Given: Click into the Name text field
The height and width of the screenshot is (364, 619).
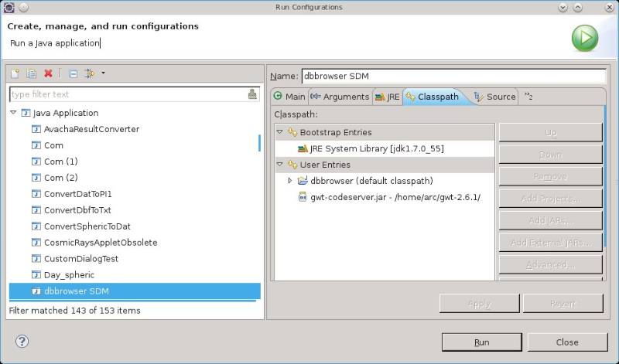Looking at the screenshot, I should (453, 76).
